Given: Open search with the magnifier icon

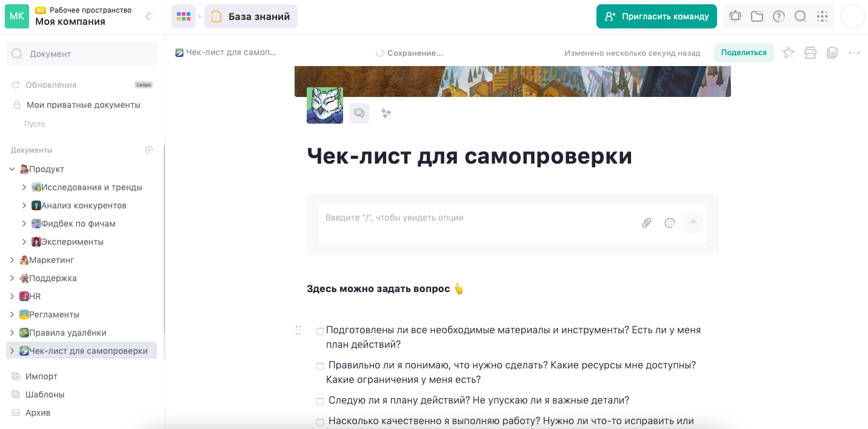Looking at the screenshot, I should 800,16.
